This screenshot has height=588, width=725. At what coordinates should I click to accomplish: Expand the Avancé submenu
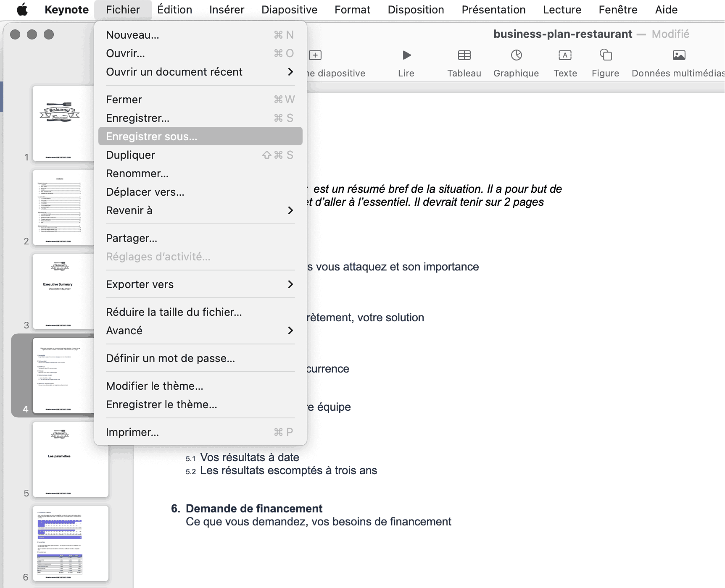coord(200,331)
